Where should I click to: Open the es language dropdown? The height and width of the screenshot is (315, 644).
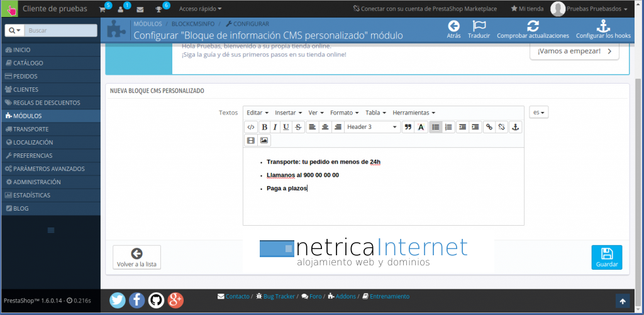click(539, 112)
